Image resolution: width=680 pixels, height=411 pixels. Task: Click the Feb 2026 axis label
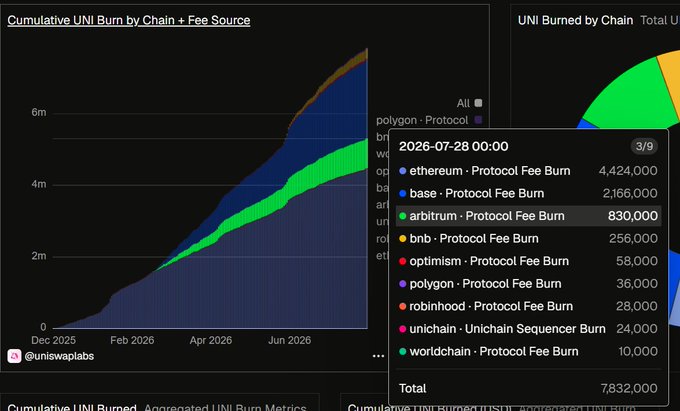click(132, 340)
